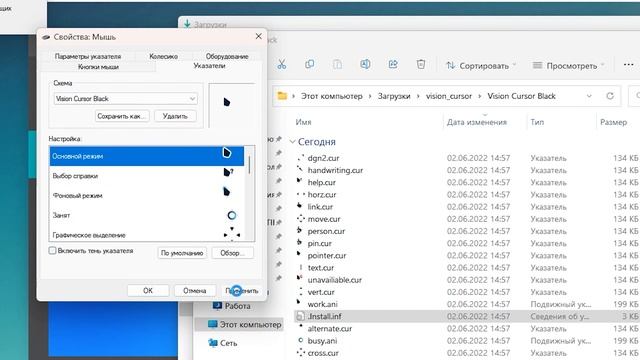Viewport: 640px width, 360px height.
Task: Confirm with the OK button
Action: click(x=148, y=291)
